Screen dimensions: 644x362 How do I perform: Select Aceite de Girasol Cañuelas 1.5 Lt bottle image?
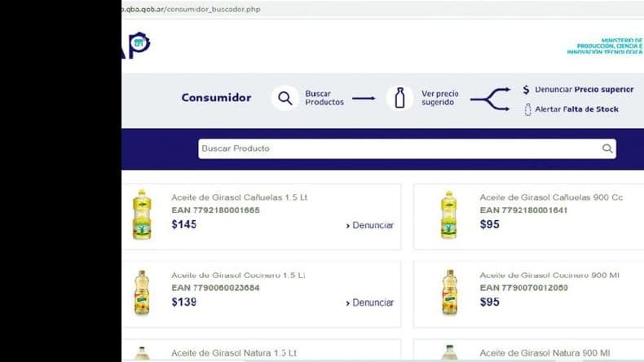142,214
